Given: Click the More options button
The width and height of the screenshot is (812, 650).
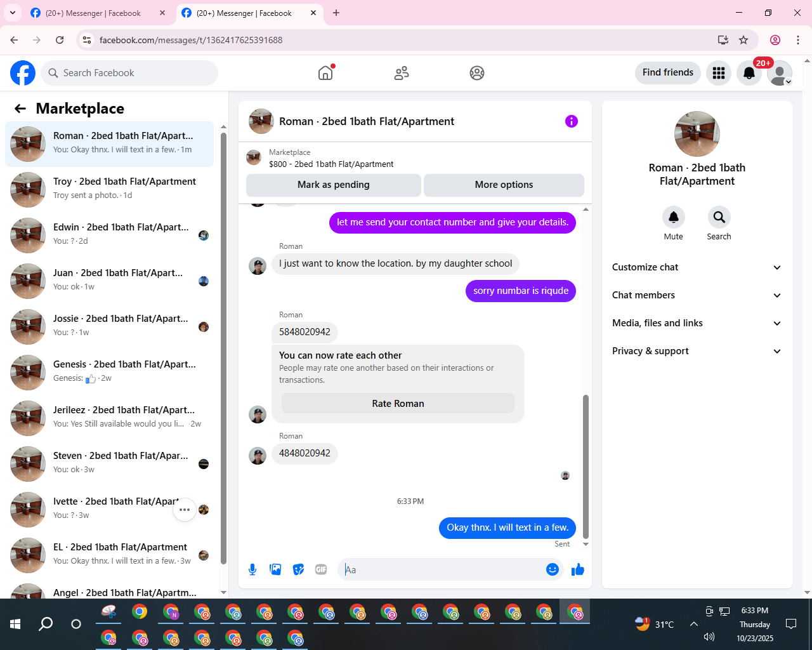Looking at the screenshot, I should point(504,185).
